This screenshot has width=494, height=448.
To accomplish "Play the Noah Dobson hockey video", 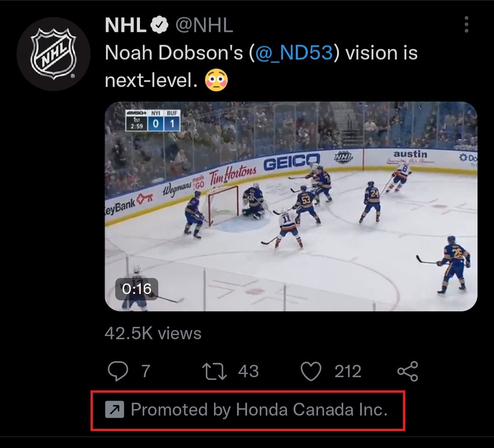I will pyautogui.click(x=291, y=206).
